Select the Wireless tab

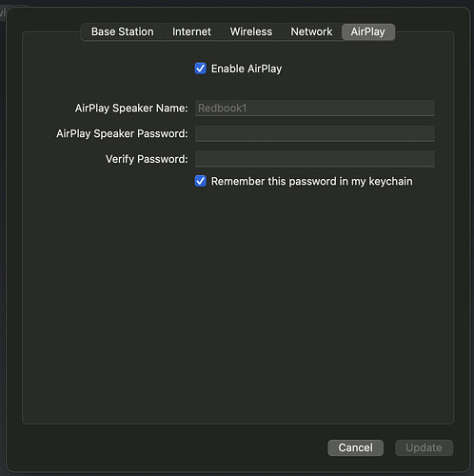click(x=251, y=31)
